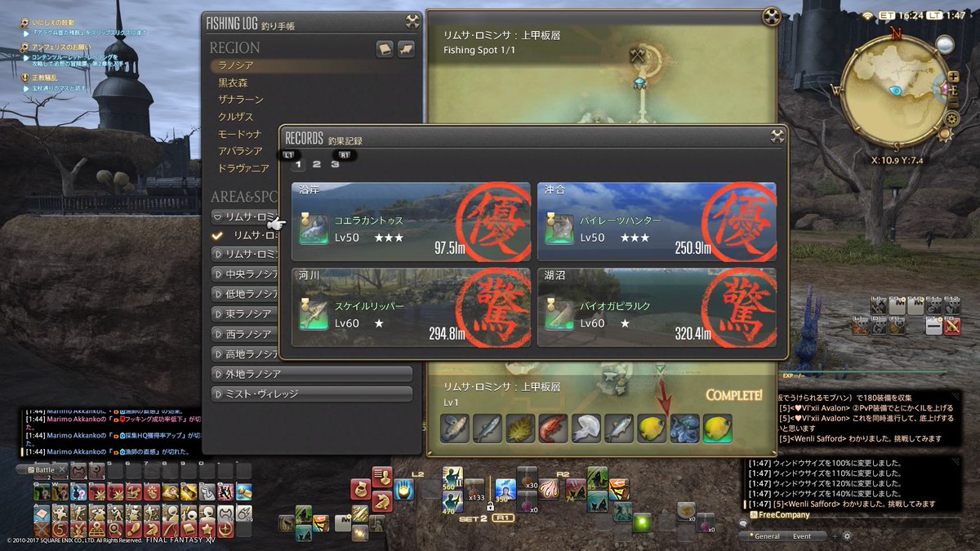Collapse the expanded リムサ・ロミンサ area header
980x551 pixels.
[x=245, y=216]
